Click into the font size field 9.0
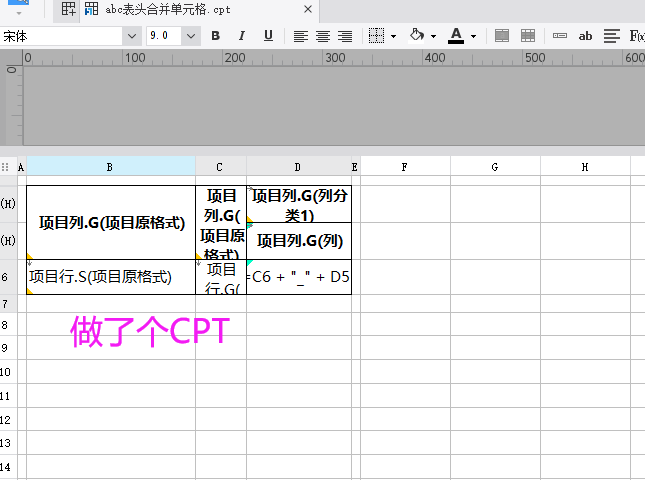645x480 pixels. pyautogui.click(x=164, y=36)
